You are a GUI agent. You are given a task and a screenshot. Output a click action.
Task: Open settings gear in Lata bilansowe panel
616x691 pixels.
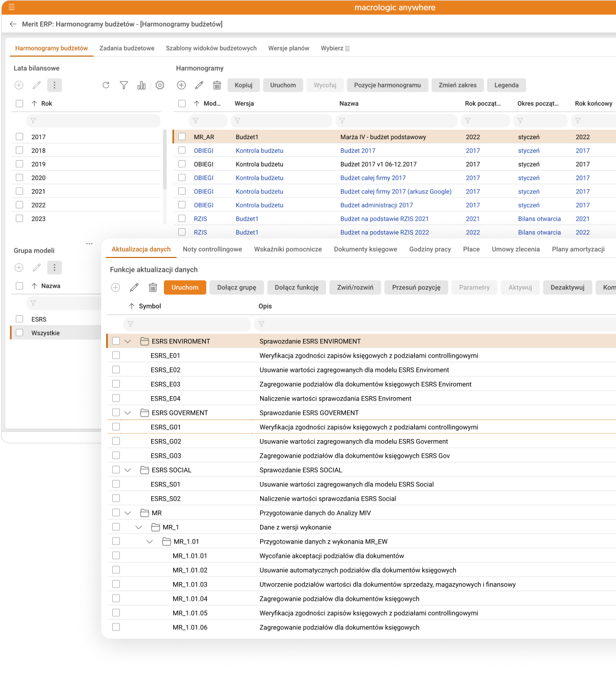(159, 85)
